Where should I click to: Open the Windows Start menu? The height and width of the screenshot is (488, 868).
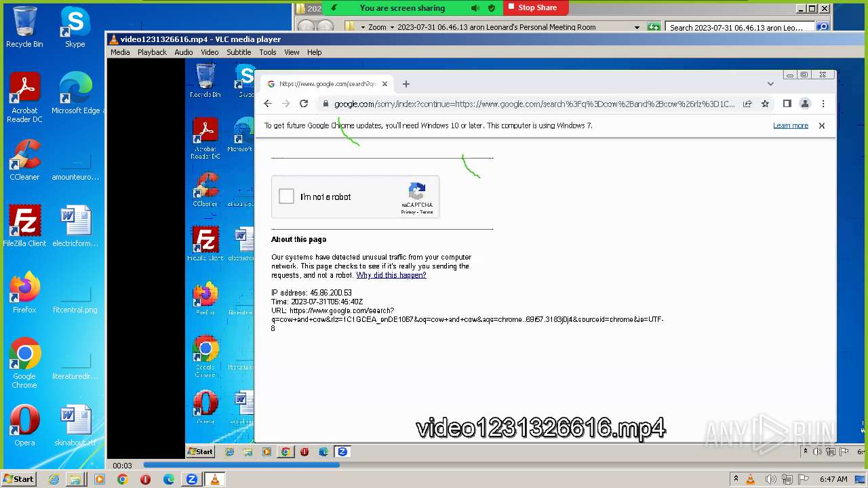point(18,479)
